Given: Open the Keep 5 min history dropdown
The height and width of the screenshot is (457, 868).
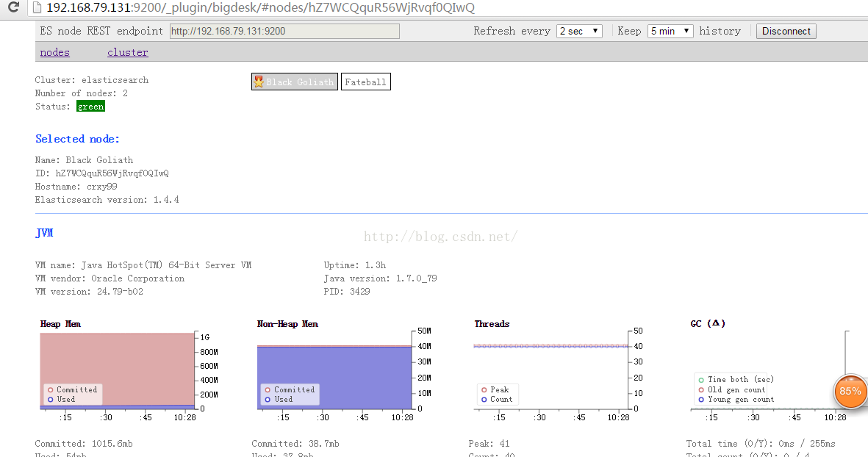Looking at the screenshot, I should 670,31.
